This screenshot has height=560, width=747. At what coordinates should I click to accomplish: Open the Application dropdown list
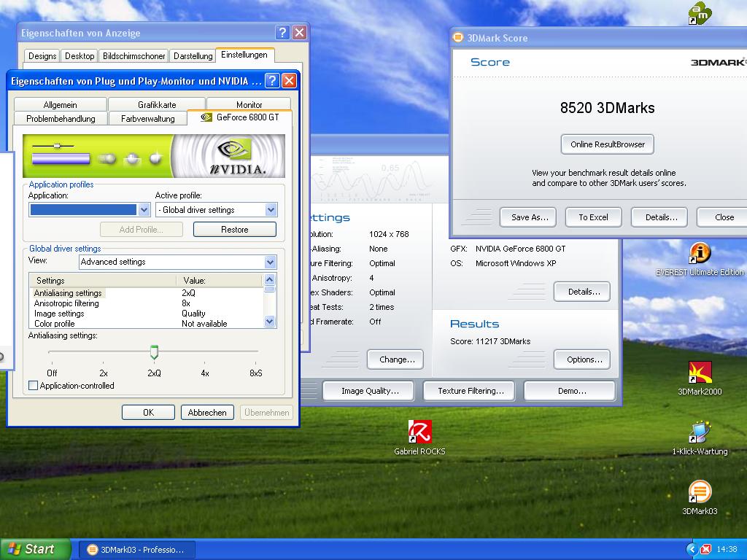[x=144, y=209]
